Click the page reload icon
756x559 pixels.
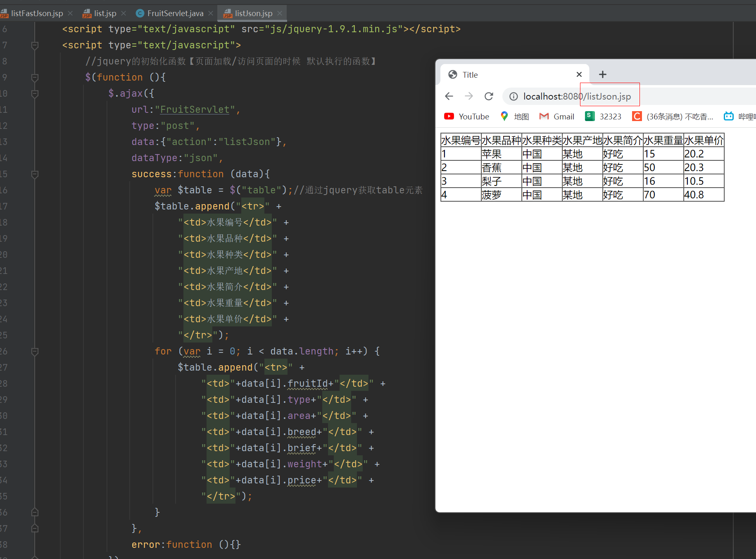click(x=489, y=96)
